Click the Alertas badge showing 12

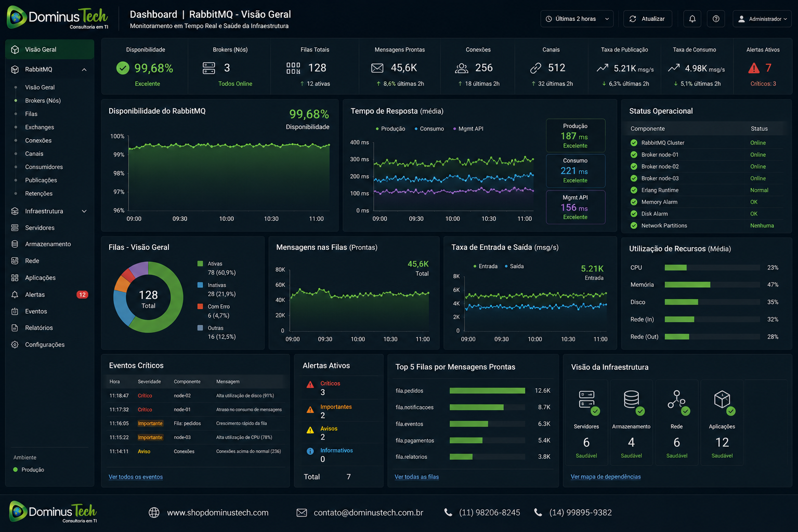(82, 295)
